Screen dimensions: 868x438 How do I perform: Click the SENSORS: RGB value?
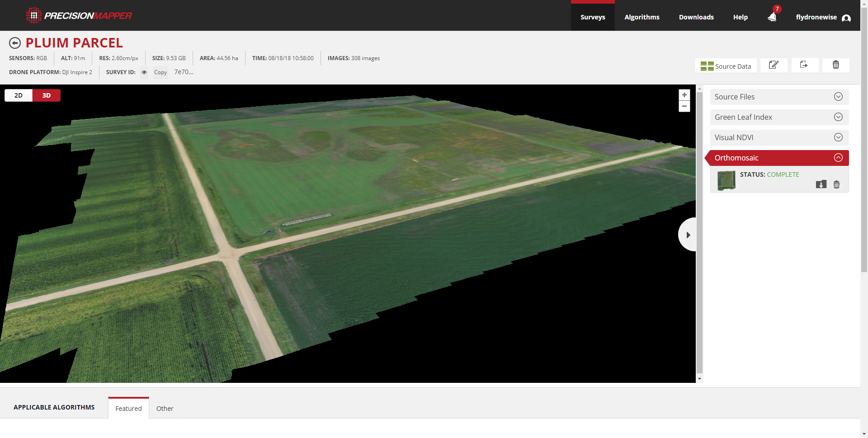pyautogui.click(x=28, y=58)
